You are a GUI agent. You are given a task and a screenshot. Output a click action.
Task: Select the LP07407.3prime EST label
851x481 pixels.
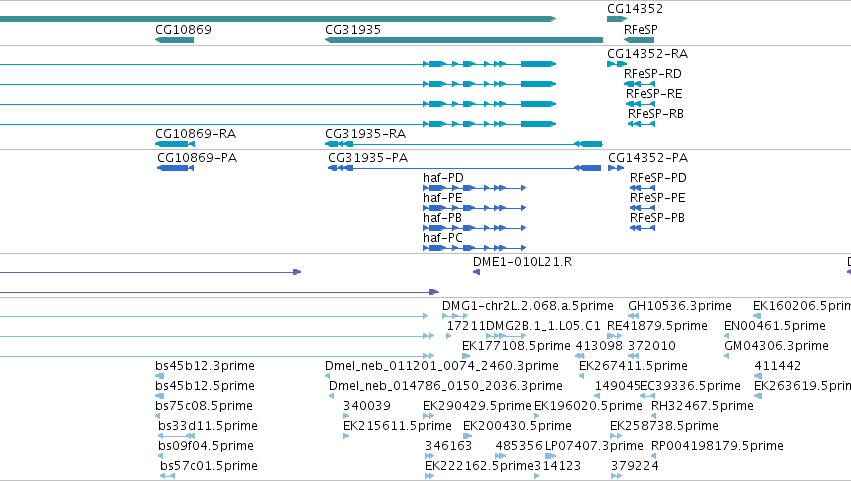(594, 447)
